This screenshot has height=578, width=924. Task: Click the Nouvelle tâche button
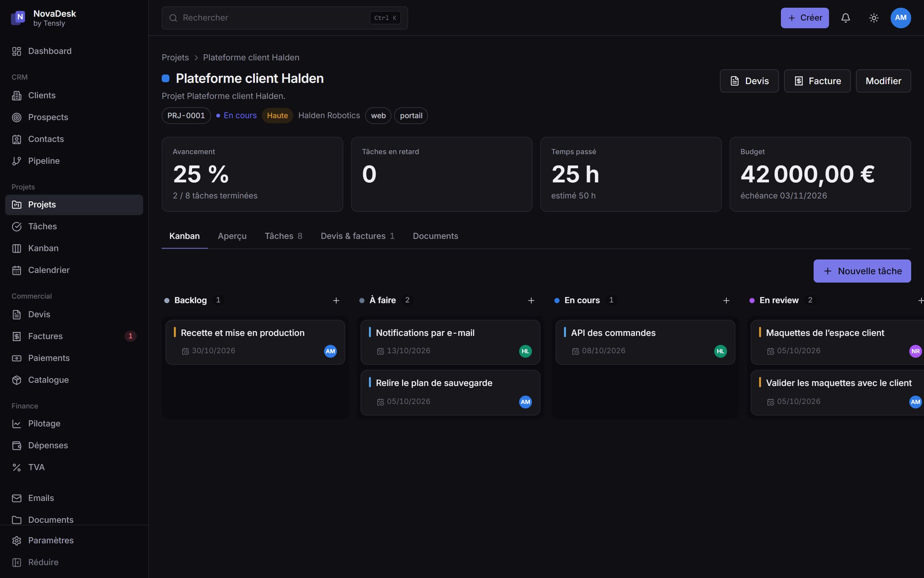tap(862, 271)
